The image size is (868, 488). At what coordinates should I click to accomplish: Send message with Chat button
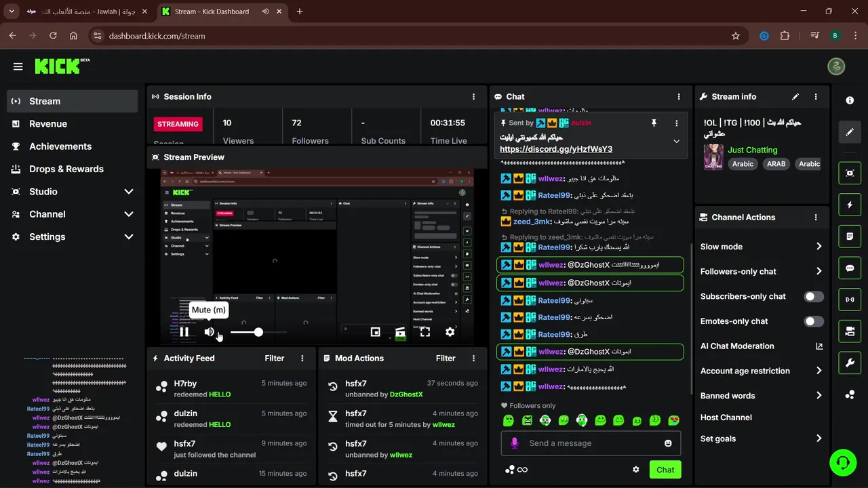665,470
